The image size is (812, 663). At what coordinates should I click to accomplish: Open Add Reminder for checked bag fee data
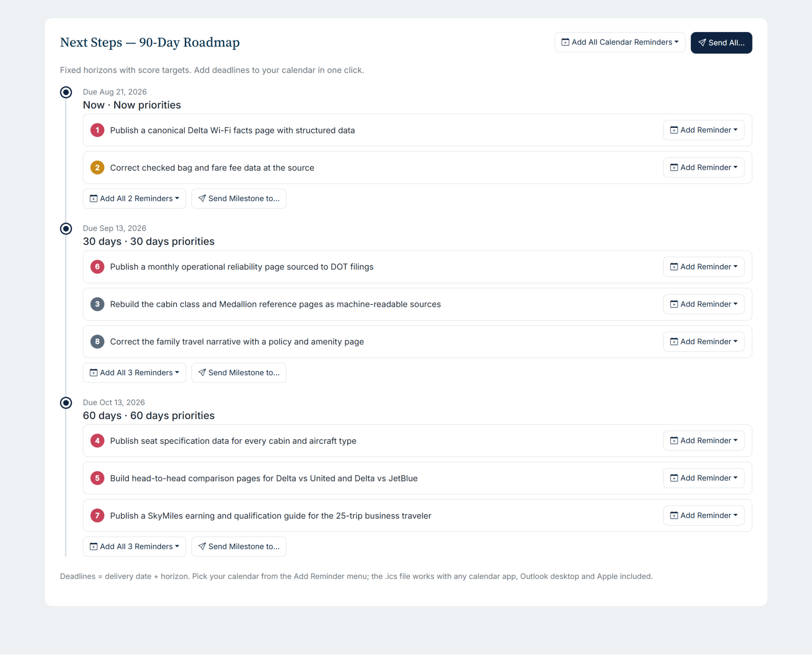(703, 168)
